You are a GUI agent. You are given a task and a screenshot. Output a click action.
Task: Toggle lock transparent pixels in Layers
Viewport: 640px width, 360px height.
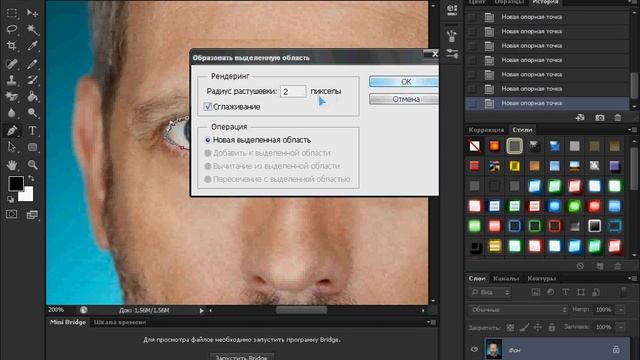click(x=510, y=327)
